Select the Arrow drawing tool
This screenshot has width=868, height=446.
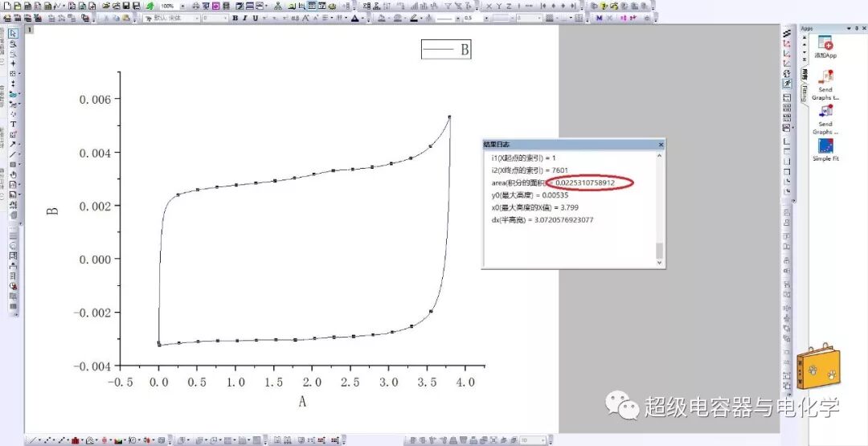(x=14, y=145)
